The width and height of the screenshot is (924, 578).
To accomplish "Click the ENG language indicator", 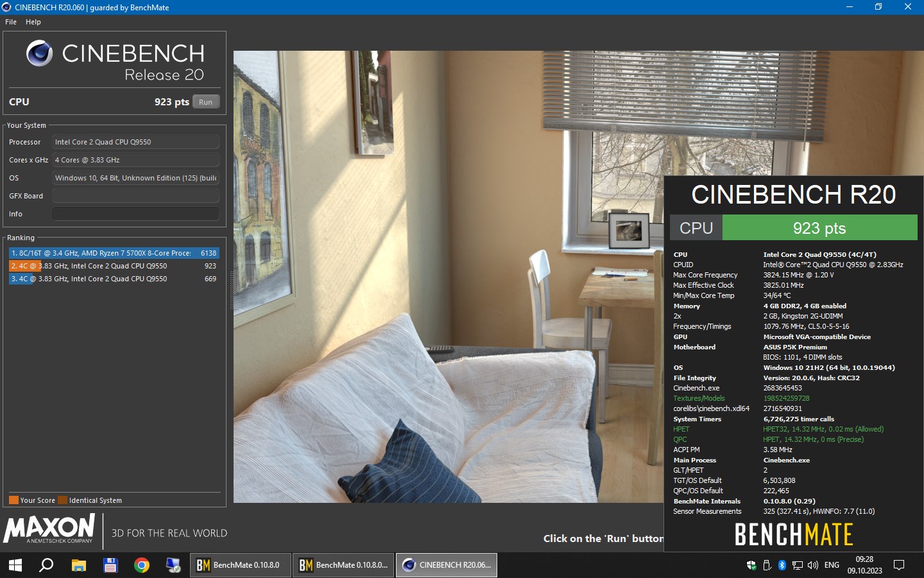I will [x=832, y=565].
